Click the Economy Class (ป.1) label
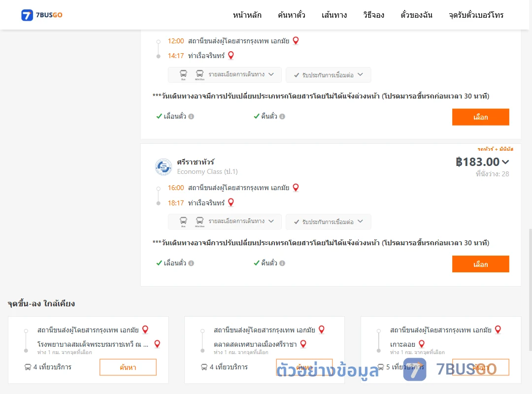This screenshot has width=532, height=394. 207,172
